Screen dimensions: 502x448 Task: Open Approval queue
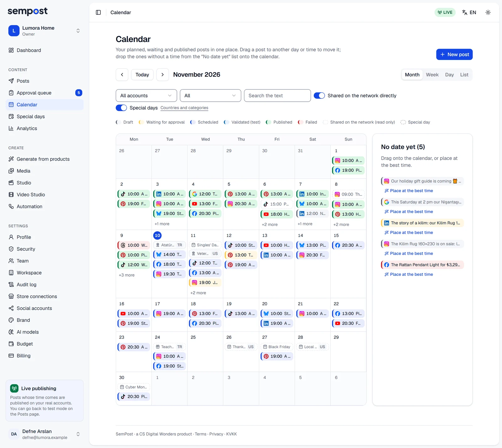45,93
